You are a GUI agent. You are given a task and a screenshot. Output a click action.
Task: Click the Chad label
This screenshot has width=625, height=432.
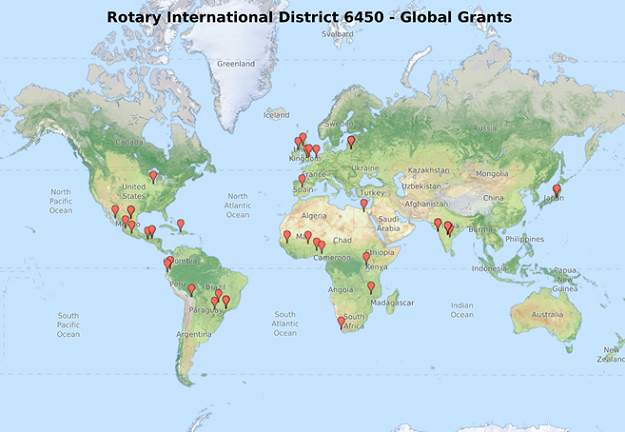342,240
